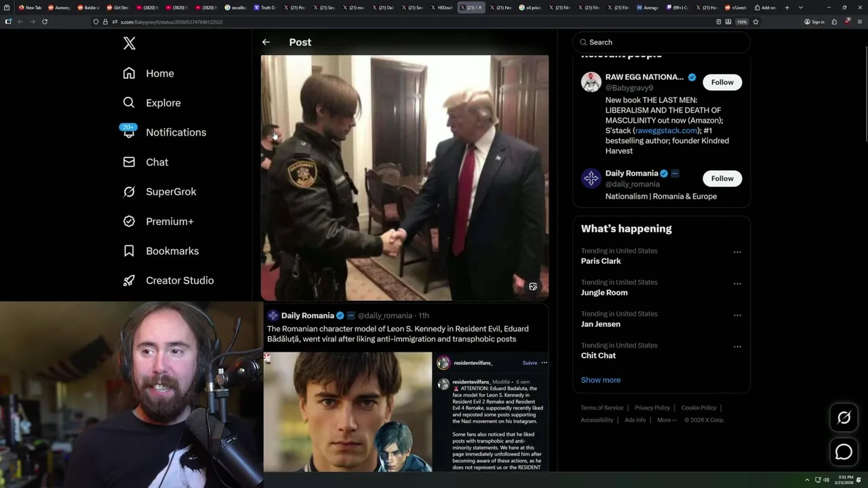Close the active X tab
The width and height of the screenshot is (868, 488).
coord(480,7)
